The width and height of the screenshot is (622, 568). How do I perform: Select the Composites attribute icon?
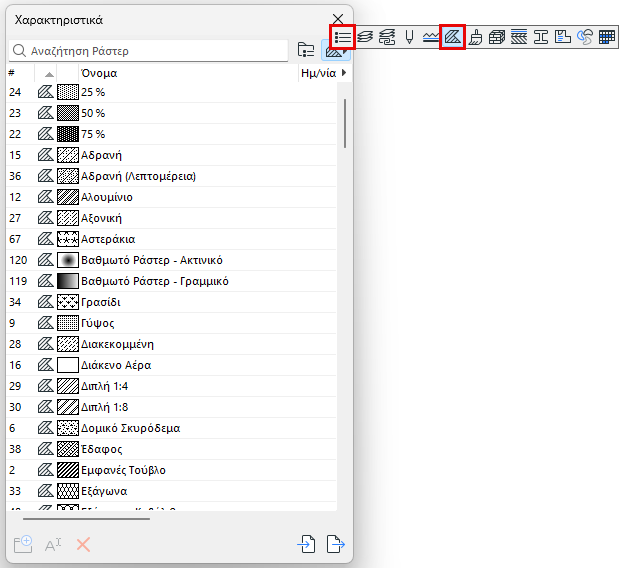pyautogui.click(x=519, y=37)
